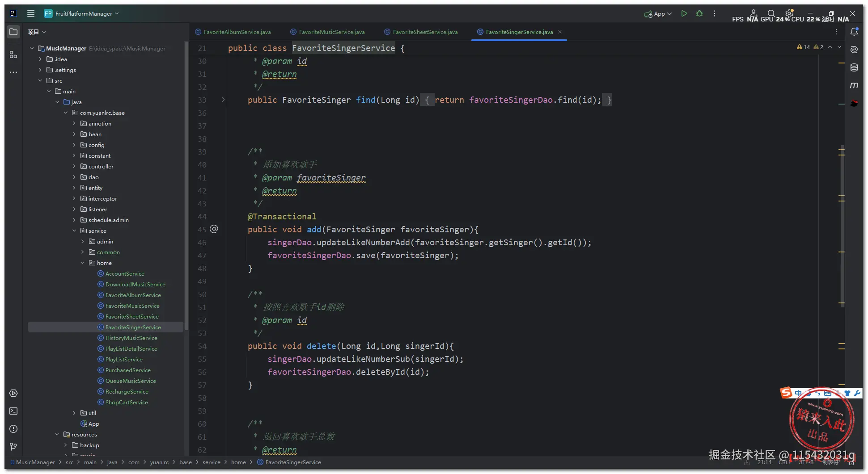Run the App configuration
This screenshot has height=474, width=868.
[x=684, y=13]
